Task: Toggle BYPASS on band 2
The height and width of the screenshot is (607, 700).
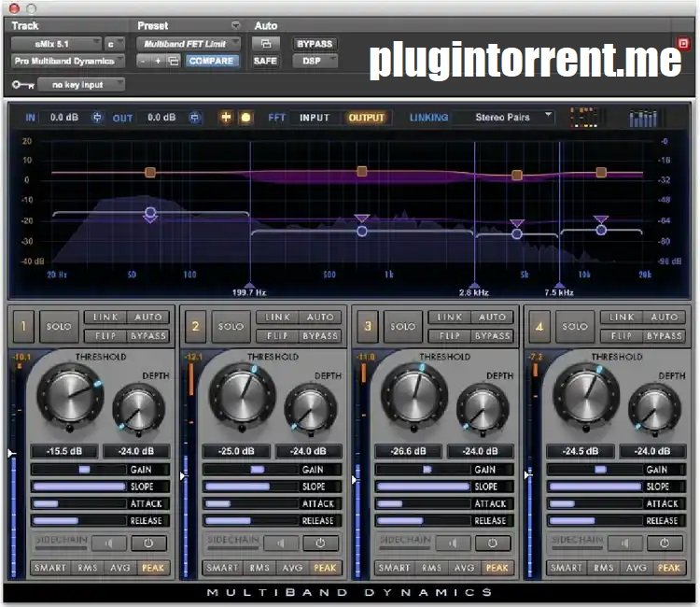Action: (x=320, y=336)
